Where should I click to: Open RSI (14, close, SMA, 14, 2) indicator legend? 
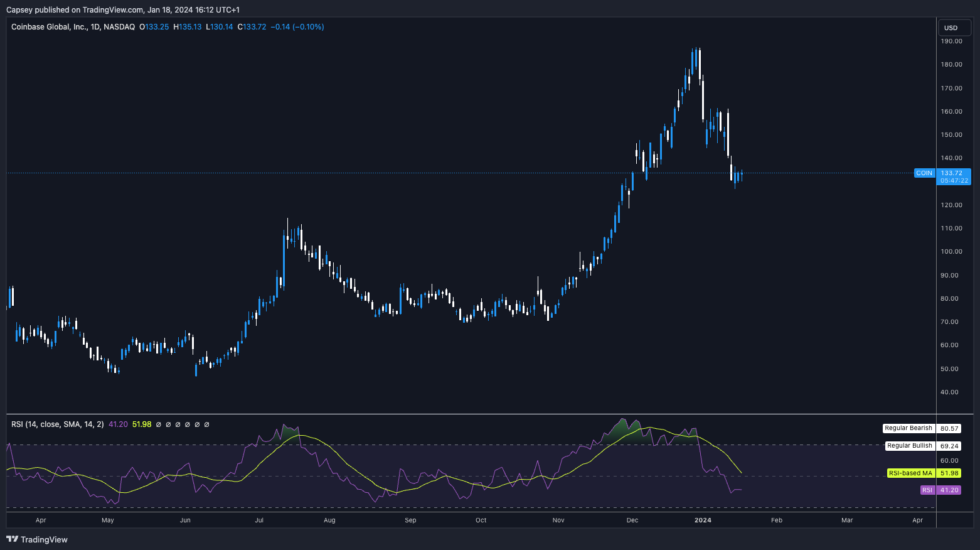click(58, 424)
